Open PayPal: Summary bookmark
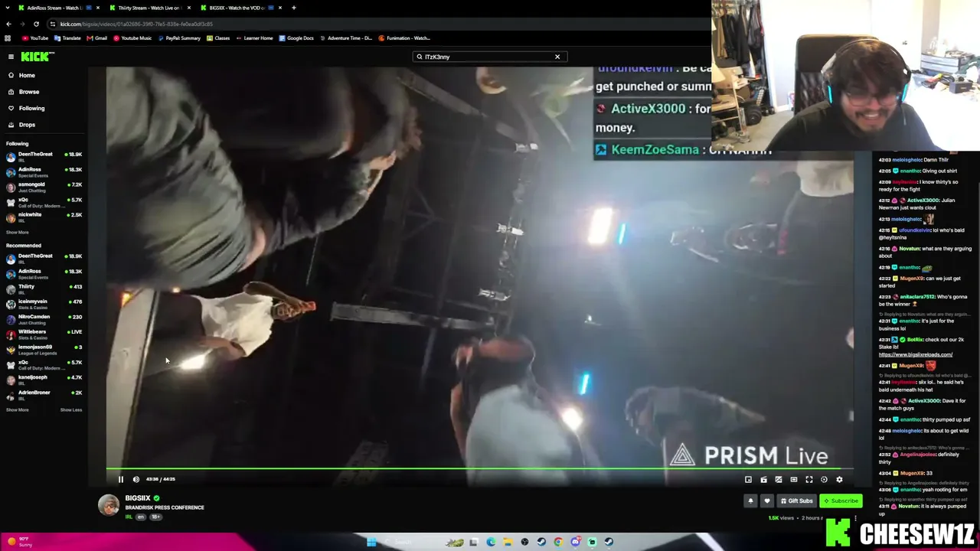980x551 pixels. click(178, 38)
